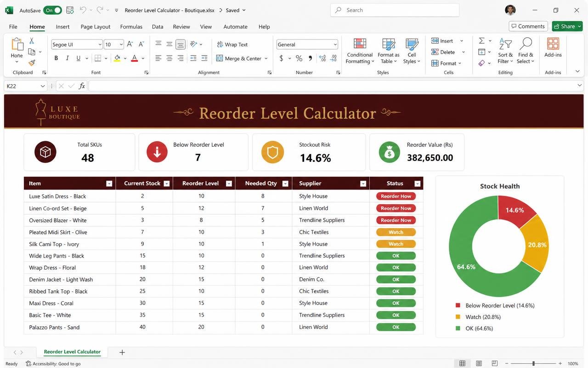Click the Center horizontally align icon
588x368 pixels.
pyautogui.click(x=170, y=58)
